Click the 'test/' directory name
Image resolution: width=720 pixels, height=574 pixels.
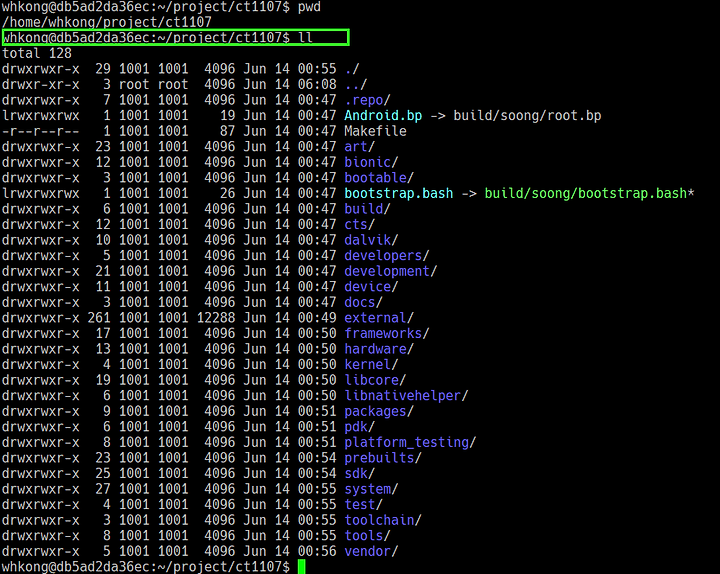(x=363, y=505)
